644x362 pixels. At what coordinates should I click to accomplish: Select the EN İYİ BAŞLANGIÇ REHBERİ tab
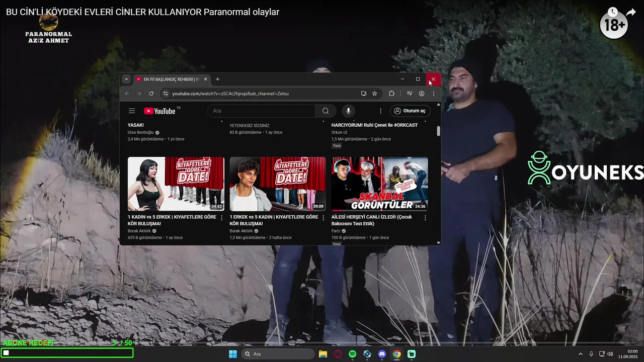pyautogui.click(x=172, y=79)
